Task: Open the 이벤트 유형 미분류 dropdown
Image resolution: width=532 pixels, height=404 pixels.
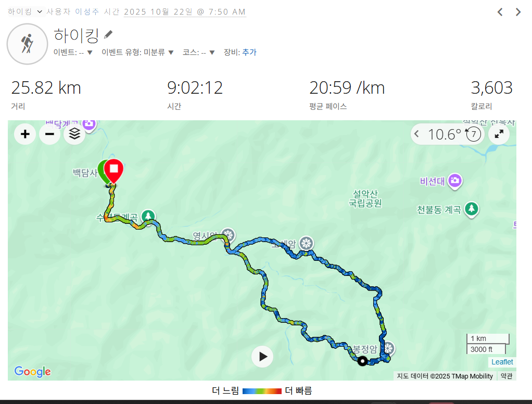Action: coord(138,52)
